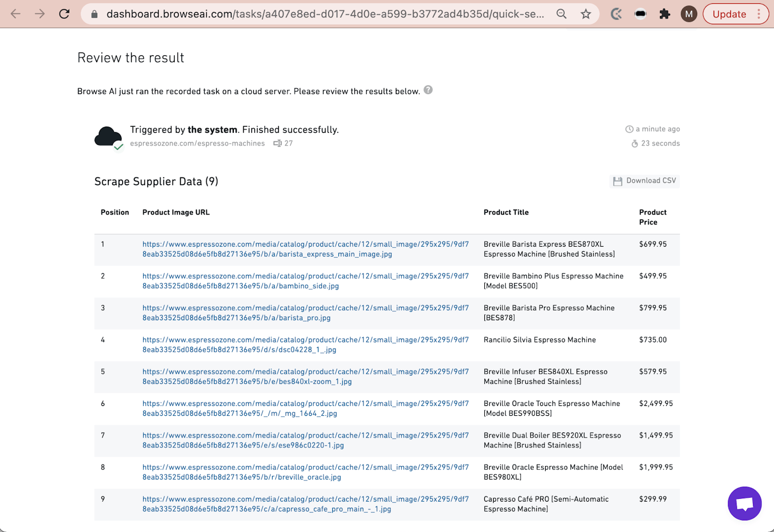Click the $579.95 price cell
Screen dimensions: 774x532
[x=653, y=372]
